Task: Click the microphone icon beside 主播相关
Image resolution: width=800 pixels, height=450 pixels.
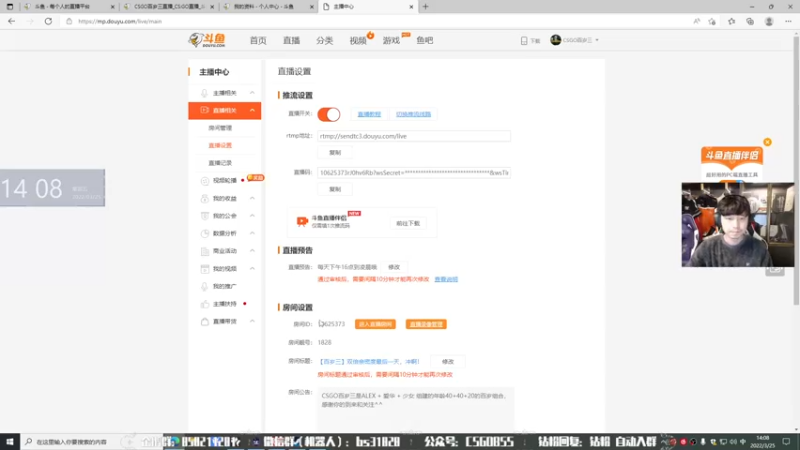Action: (204, 93)
